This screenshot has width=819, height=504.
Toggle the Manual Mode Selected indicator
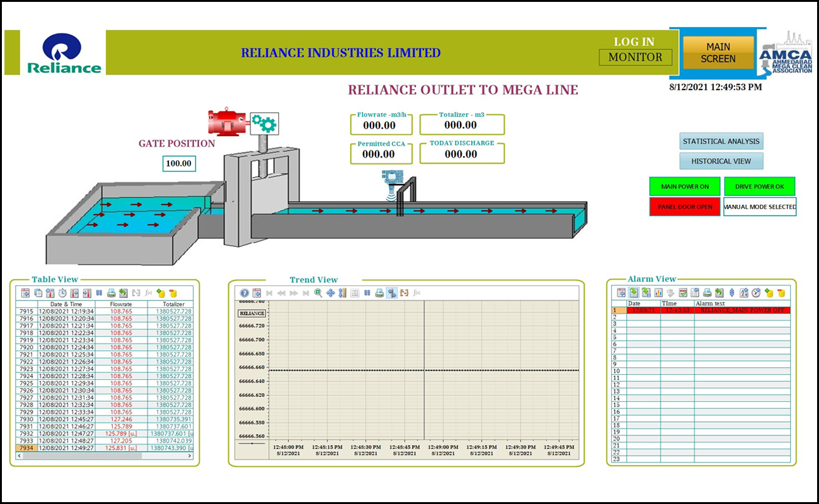pos(760,207)
